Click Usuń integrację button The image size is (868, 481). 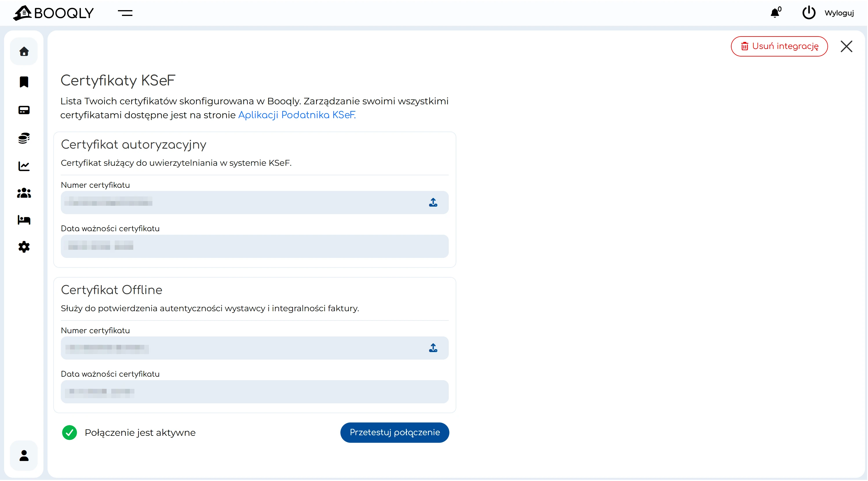click(x=779, y=46)
